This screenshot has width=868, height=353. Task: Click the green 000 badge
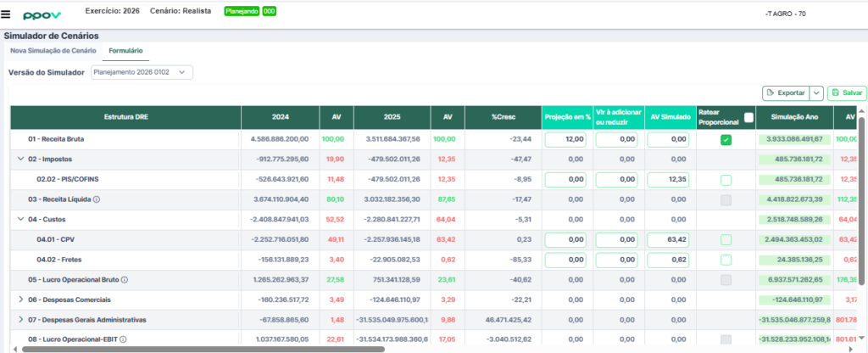269,12
